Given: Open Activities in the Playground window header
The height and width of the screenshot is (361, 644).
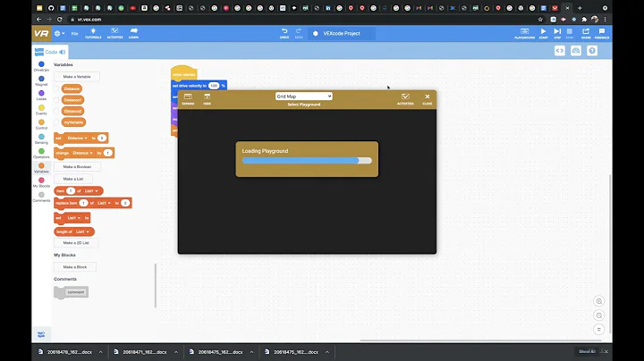Looking at the screenshot, I should 405,99.
